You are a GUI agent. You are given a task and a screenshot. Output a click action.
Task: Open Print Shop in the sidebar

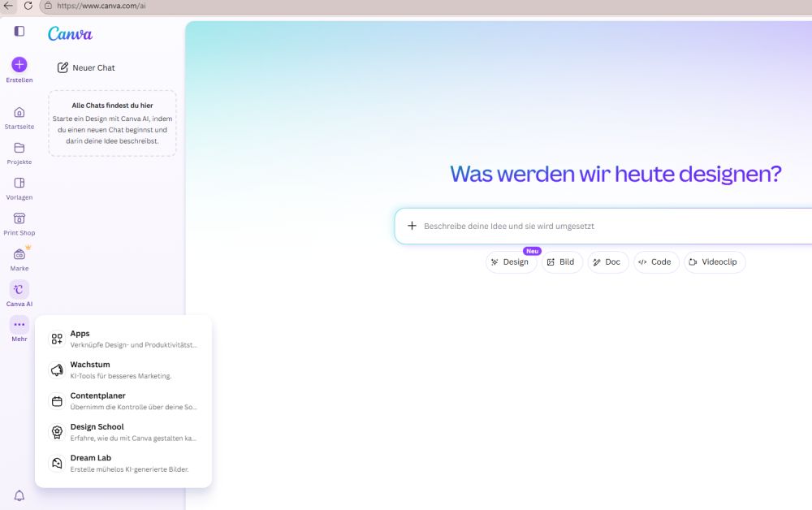(19, 224)
